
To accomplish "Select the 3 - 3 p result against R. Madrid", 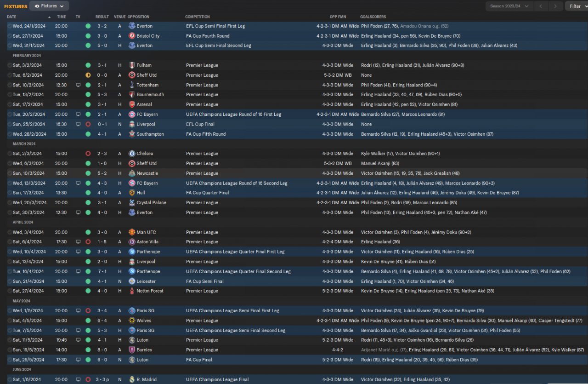I will coord(103,380).
